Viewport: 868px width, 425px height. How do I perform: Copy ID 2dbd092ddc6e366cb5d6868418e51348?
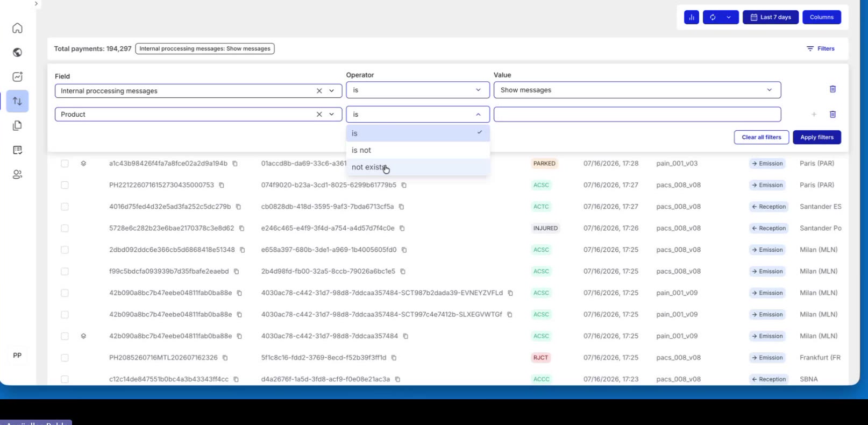click(x=242, y=250)
